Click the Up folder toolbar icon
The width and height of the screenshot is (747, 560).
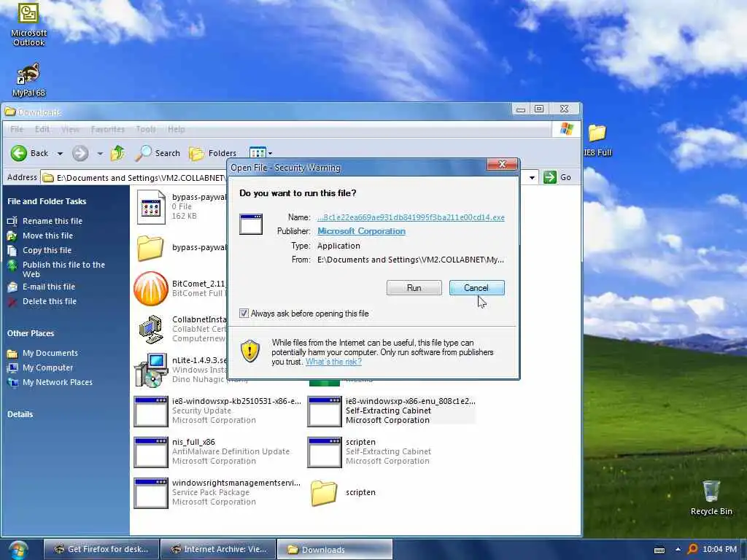point(117,153)
